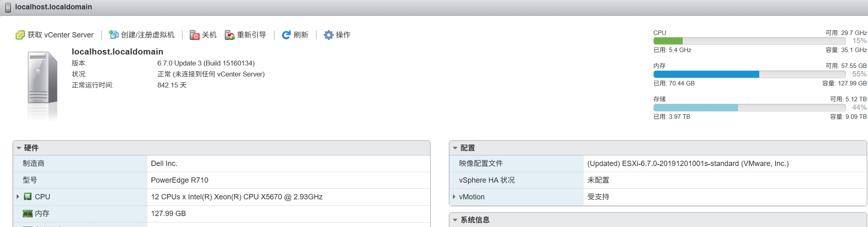Click CPU free value 可用: 29.7 GHz
This screenshot has height=227, width=868.
846,33
